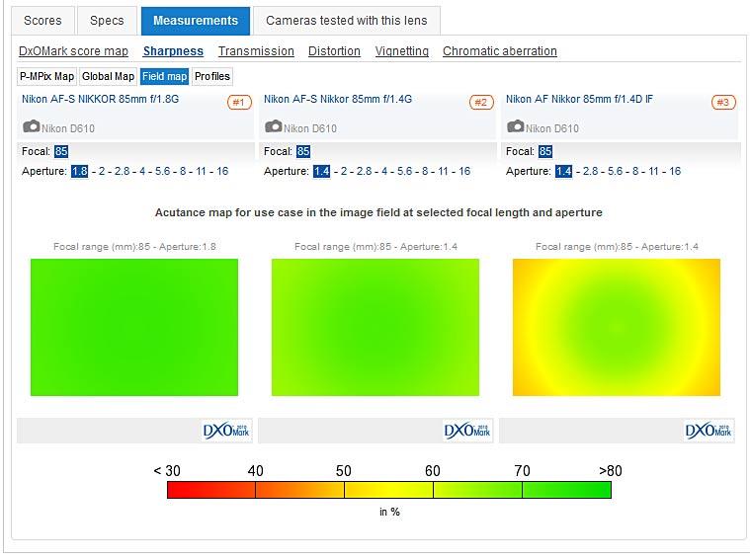Click the red under-40 legend segment

point(210,490)
